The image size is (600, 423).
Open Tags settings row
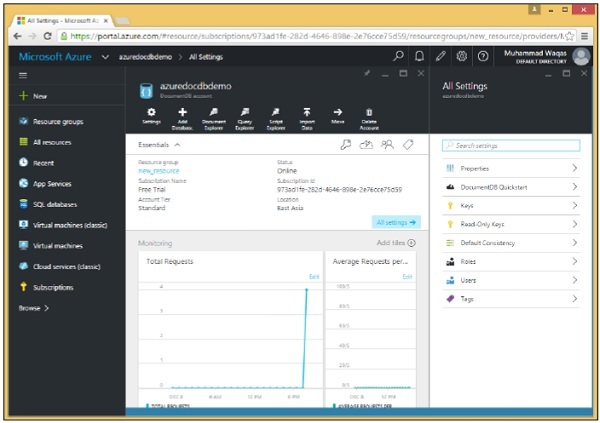(511, 299)
